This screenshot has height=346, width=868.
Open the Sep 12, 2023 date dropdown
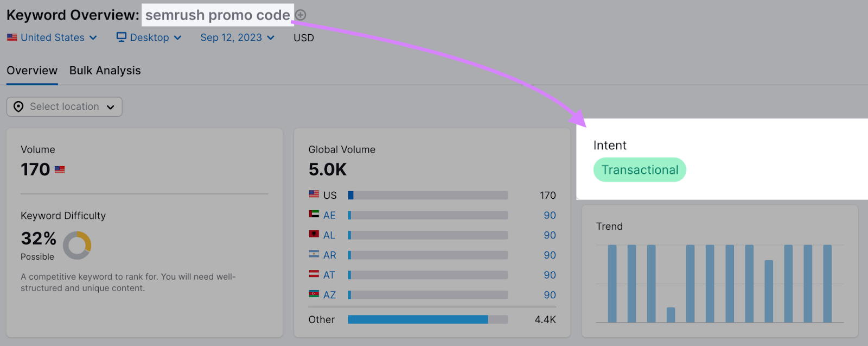click(x=238, y=37)
